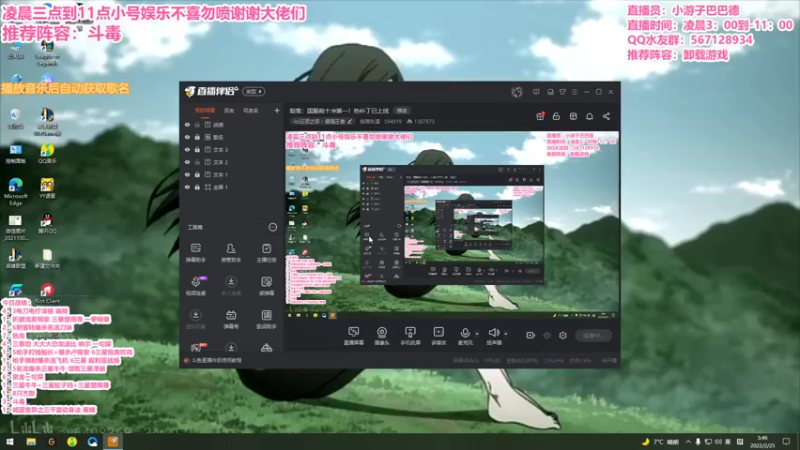Click the grey stream status button
The height and width of the screenshot is (450, 800).
pyautogui.click(x=594, y=336)
